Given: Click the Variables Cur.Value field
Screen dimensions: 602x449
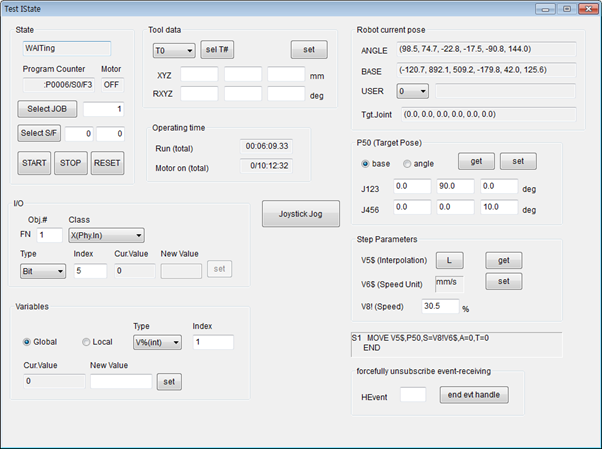Looking at the screenshot, I should coord(54,381).
